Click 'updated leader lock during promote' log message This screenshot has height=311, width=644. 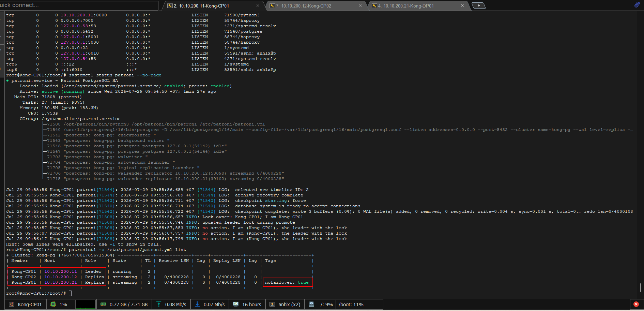[x=248, y=222]
